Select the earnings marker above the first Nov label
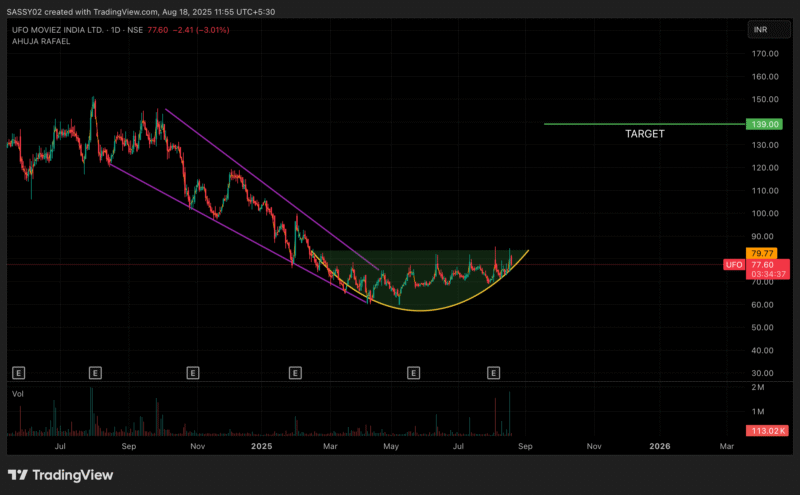The image size is (800, 495). tap(192, 373)
